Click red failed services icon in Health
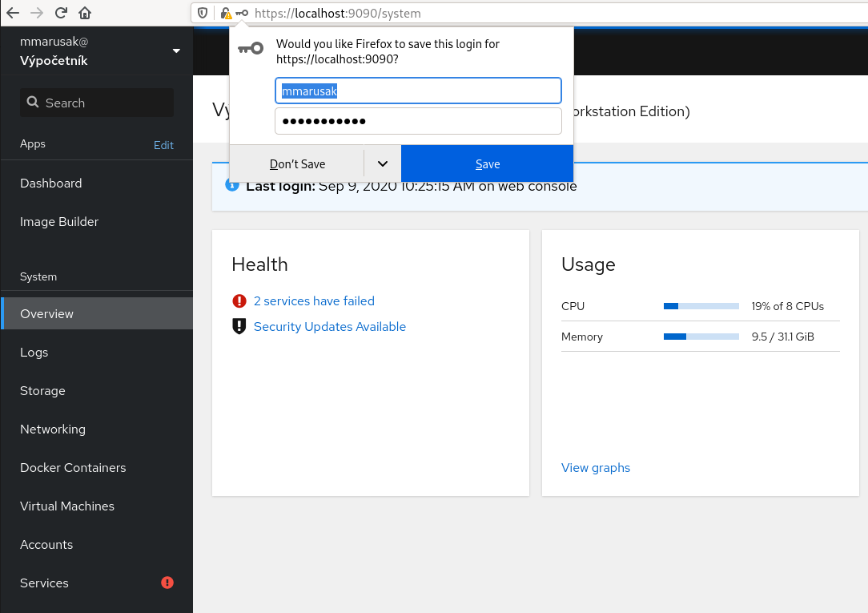Screen dimensions: 868x613 click(239, 300)
